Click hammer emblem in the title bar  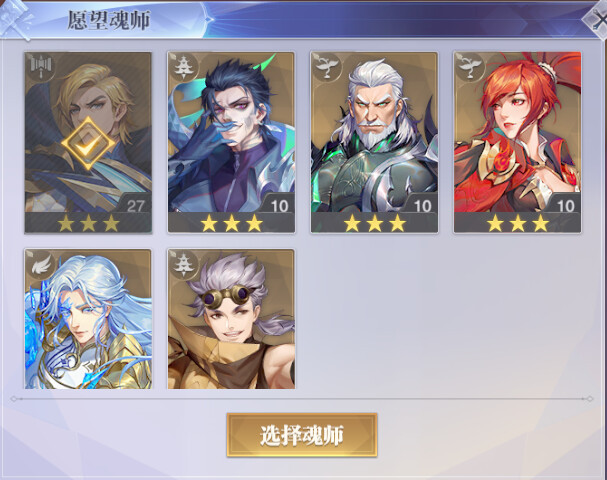[x=15, y=19]
